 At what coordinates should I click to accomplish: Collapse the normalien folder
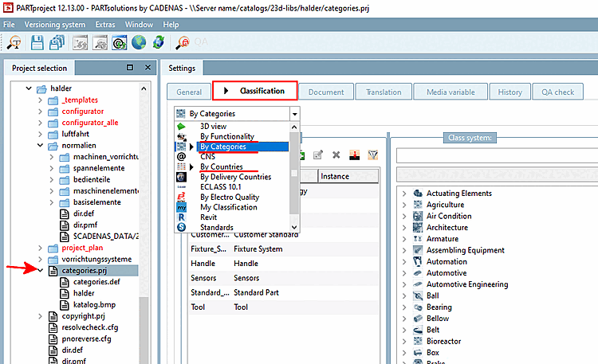(40, 145)
